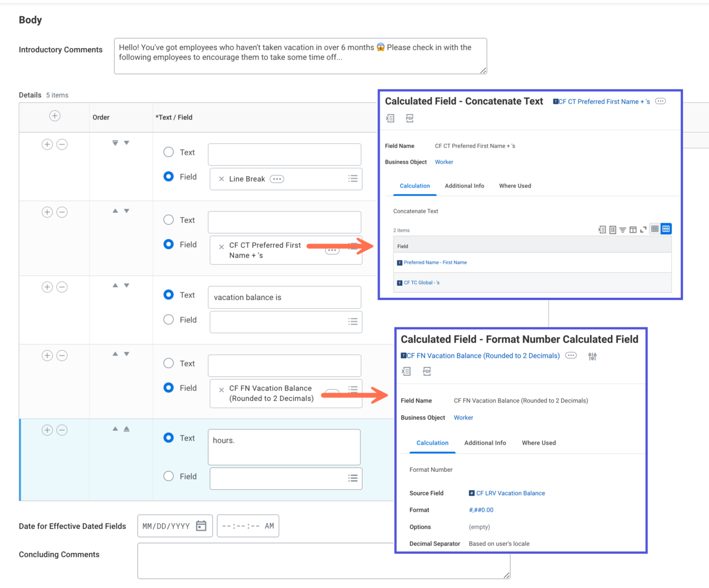Select Field radio in the "hours." row
Viewport: 709px width, 588px height.
[x=168, y=476]
